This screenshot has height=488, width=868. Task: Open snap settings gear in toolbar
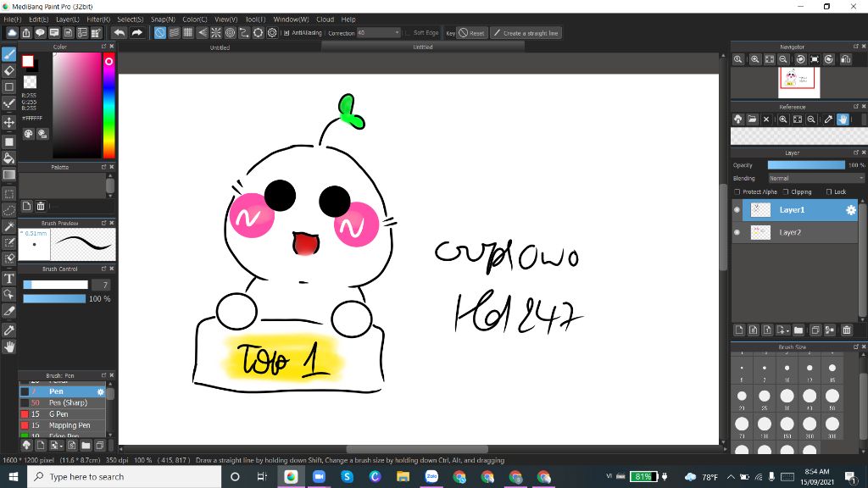click(x=272, y=33)
